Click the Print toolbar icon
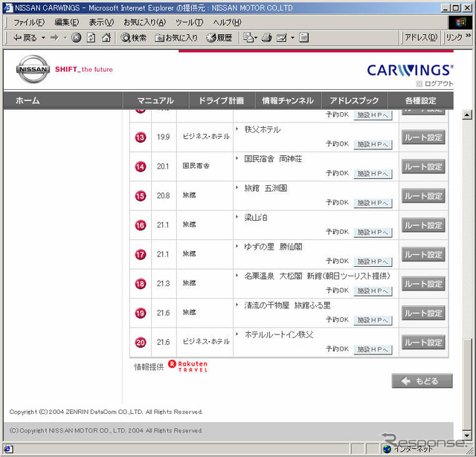 click(x=266, y=38)
